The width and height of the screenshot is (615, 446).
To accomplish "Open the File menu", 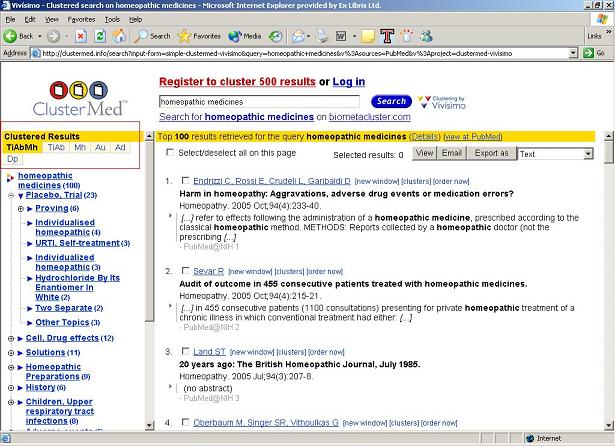I will (11, 19).
